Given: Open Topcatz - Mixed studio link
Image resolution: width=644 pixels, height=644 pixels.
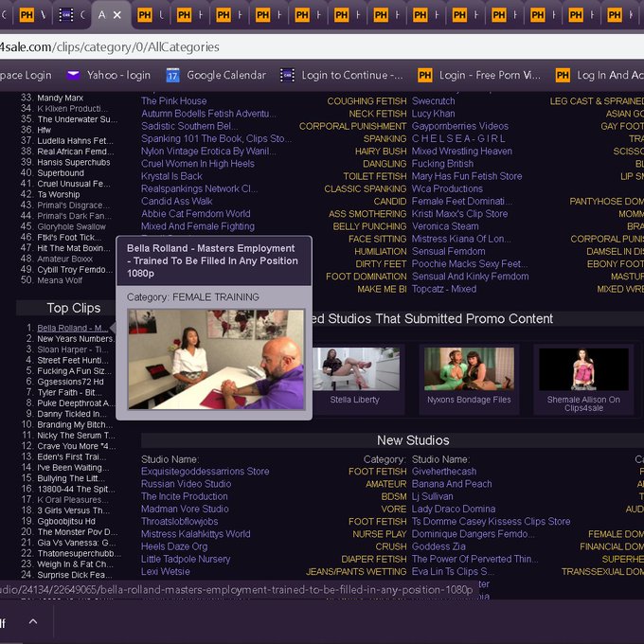Looking at the screenshot, I should (444, 289).
